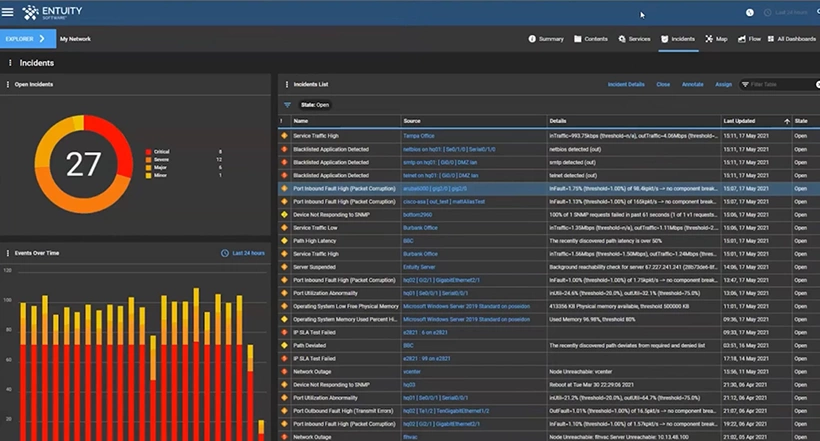Select the Server Suspended incident row

pyautogui.click(x=549, y=267)
